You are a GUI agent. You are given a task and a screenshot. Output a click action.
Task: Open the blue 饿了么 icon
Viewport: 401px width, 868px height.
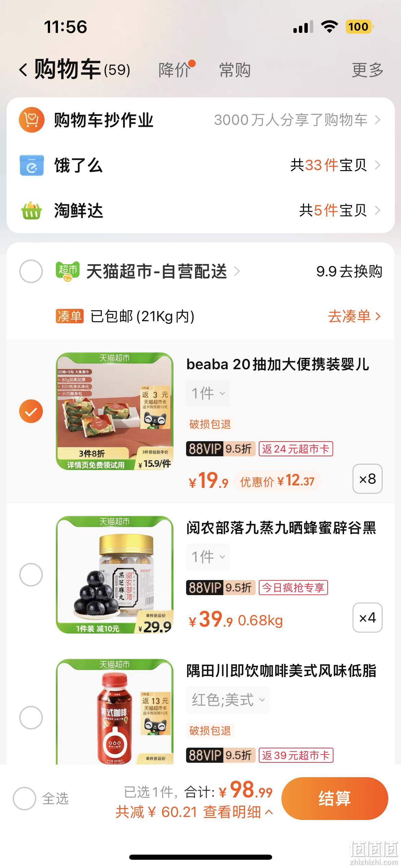tap(32, 165)
